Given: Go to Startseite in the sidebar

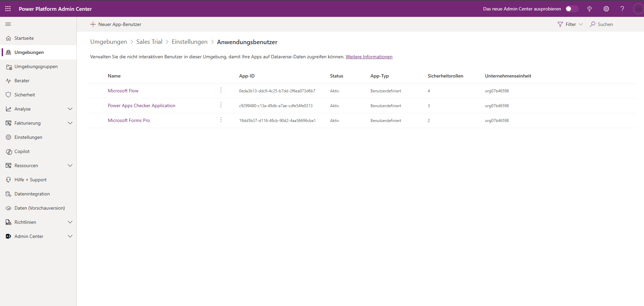Looking at the screenshot, I should 24,38.
